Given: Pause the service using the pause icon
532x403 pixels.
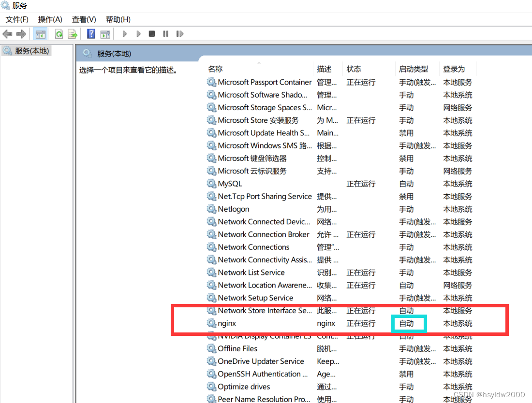Looking at the screenshot, I should (165, 33).
